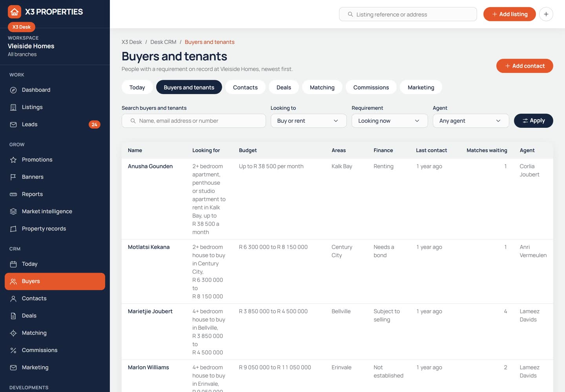Open Promotions via the star icon
This screenshot has width=565, height=392.
click(13, 160)
